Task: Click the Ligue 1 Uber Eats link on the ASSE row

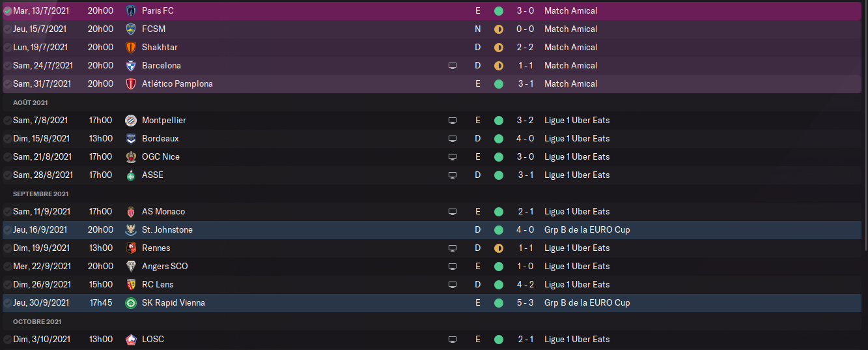Action: 577,175
